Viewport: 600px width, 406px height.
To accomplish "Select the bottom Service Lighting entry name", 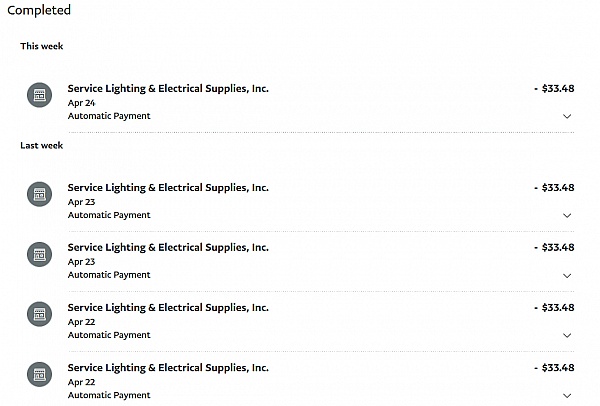I will (x=168, y=368).
